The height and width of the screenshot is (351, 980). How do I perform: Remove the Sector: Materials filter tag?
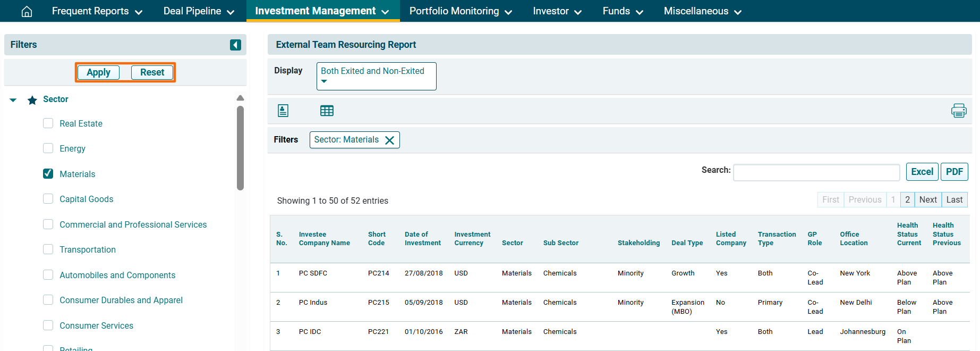click(389, 140)
